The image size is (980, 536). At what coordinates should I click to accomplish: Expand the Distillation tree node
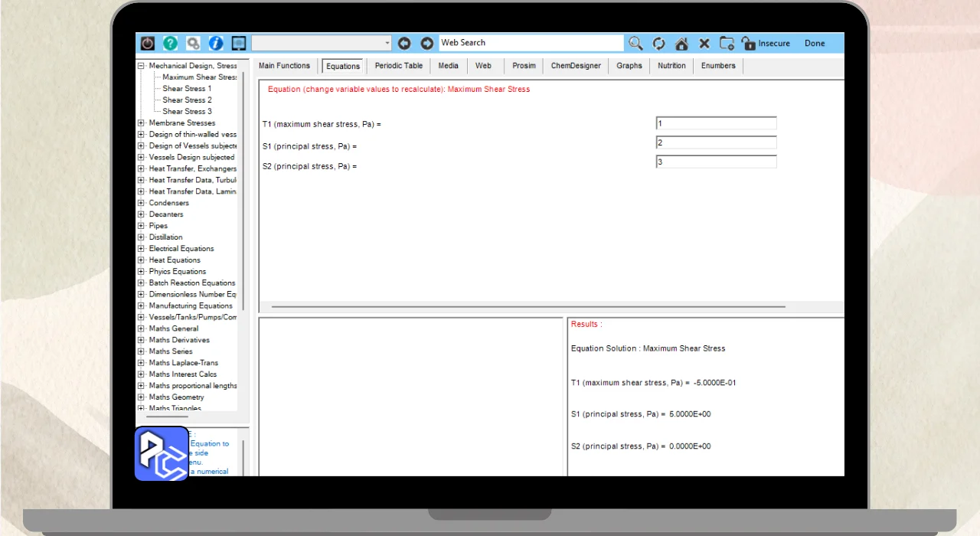[x=141, y=237]
